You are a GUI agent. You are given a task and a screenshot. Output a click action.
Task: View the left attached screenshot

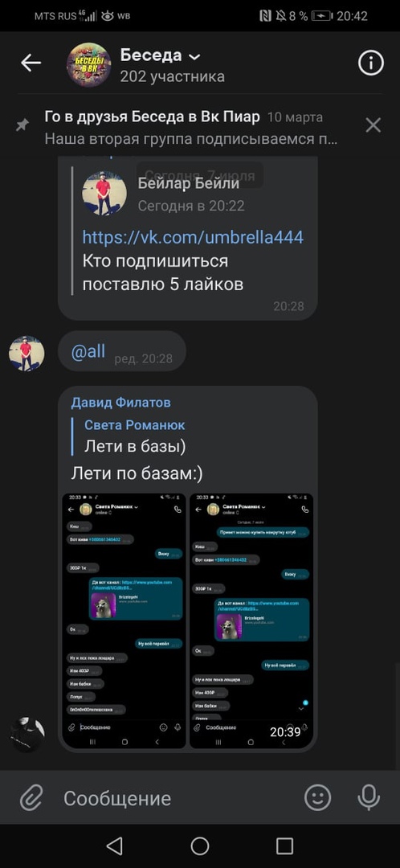click(x=124, y=620)
